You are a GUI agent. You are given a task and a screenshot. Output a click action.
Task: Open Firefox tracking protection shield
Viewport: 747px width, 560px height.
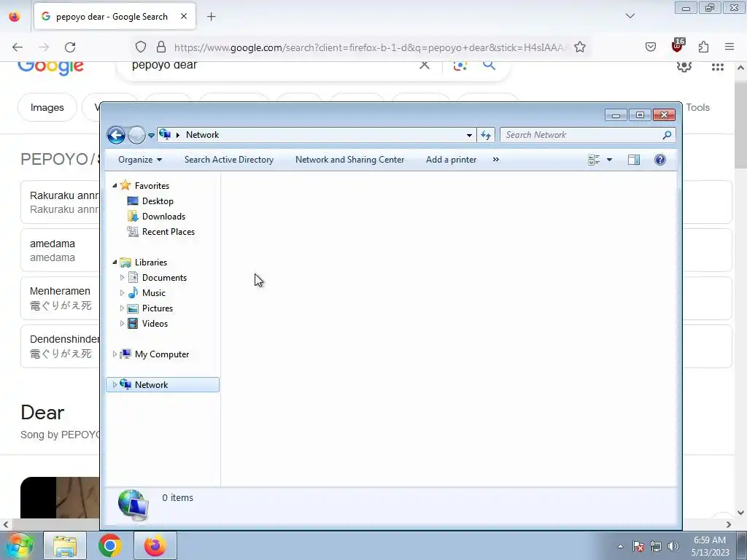tap(141, 47)
